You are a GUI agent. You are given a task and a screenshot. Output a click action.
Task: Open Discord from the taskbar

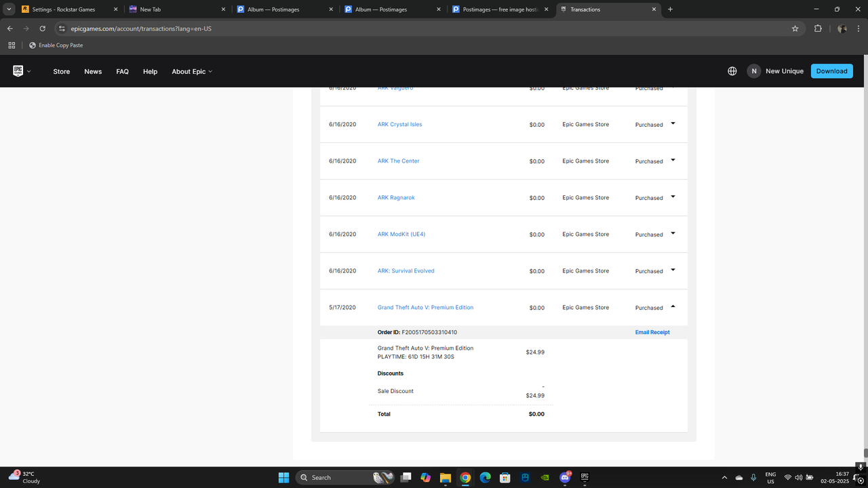pos(565,477)
